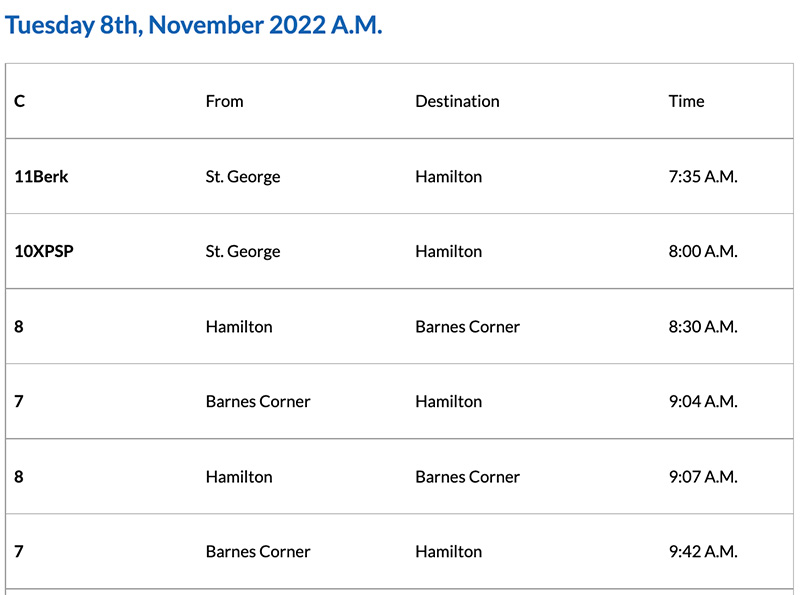Click Hamilton destination in the 10XPSP row
Image resolution: width=800 pixels, height=595 pixels.
tap(448, 251)
